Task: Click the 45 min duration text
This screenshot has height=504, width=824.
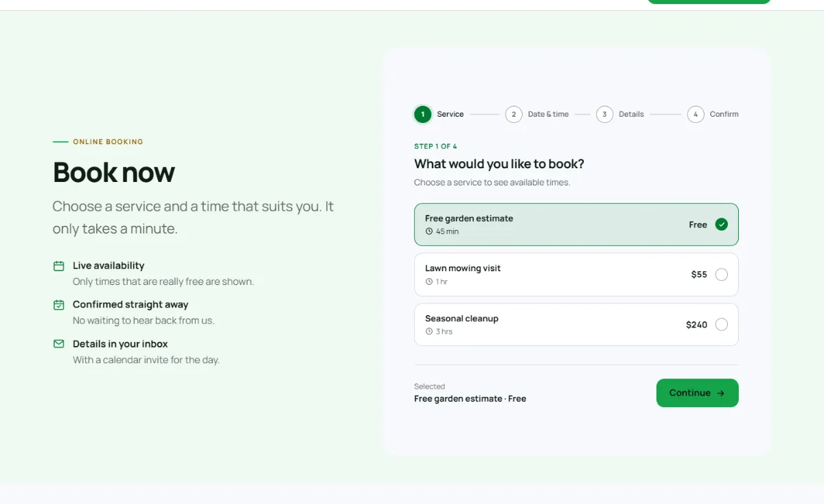Action: tap(447, 232)
